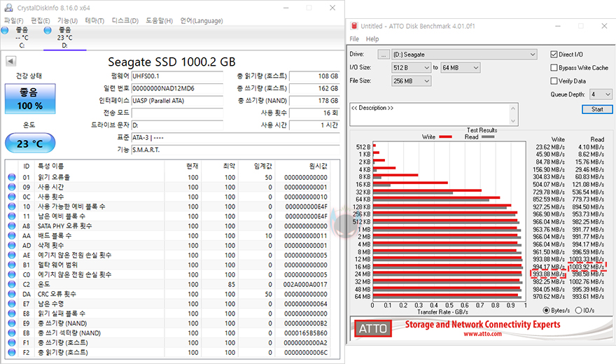This screenshot has height=364, width=616.
Task: Open the ATTO File menu
Action: click(354, 39)
